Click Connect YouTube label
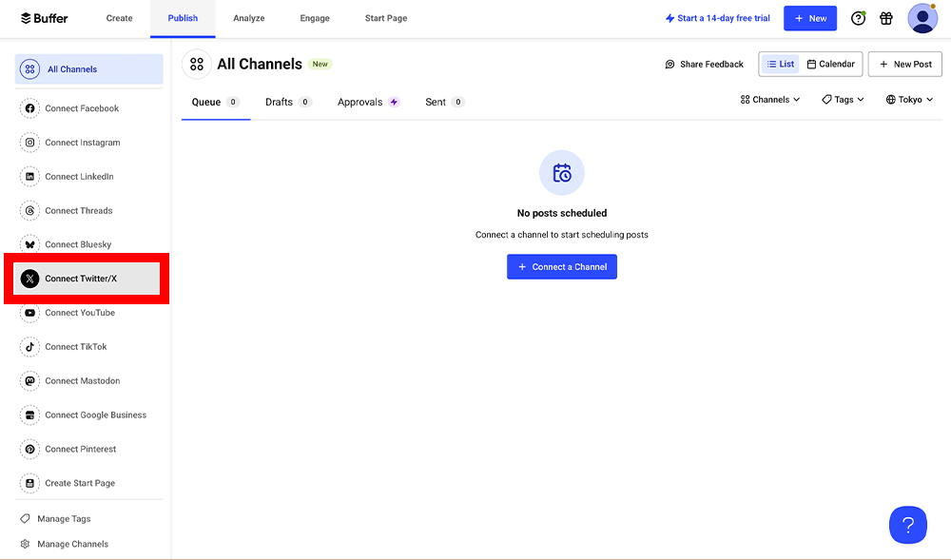This screenshot has width=951, height=560. (80, 313)
